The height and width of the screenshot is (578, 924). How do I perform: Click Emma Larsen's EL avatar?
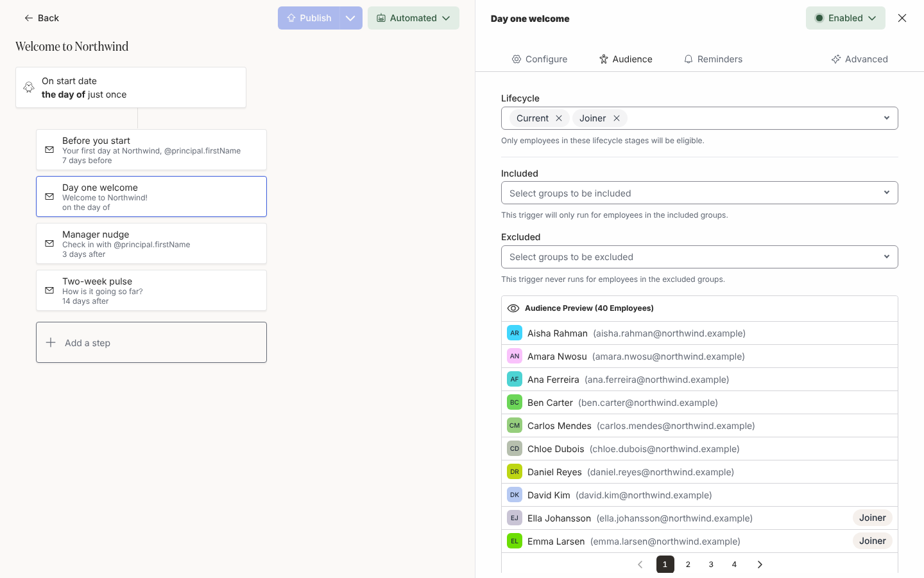tap(515, 541)
